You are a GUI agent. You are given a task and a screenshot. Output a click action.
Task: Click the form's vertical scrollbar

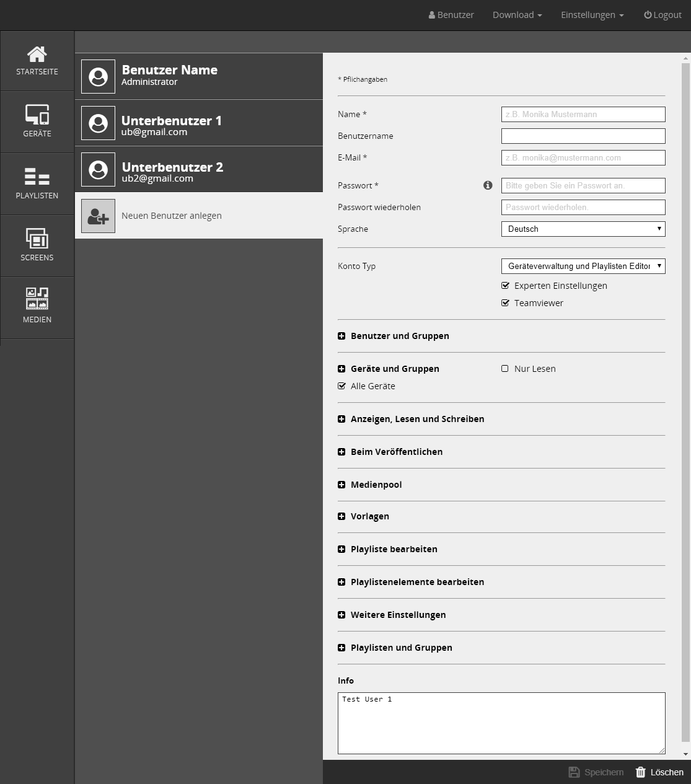(x=685, y=403)
